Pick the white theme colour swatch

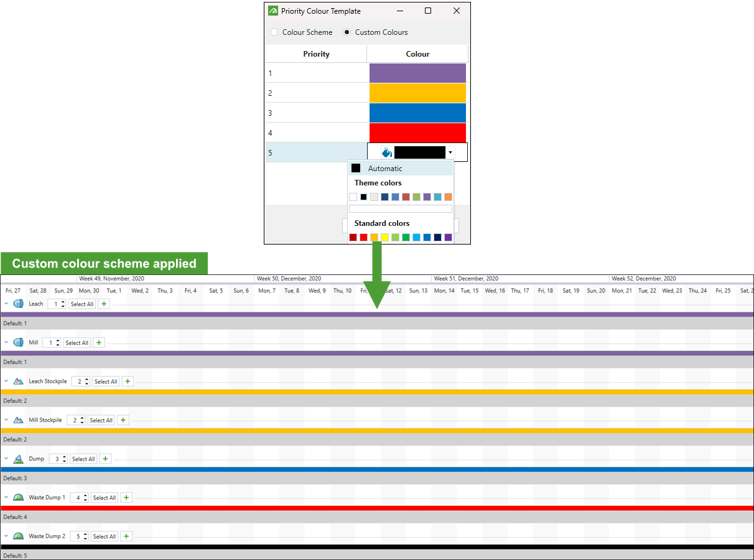[353, 197]
